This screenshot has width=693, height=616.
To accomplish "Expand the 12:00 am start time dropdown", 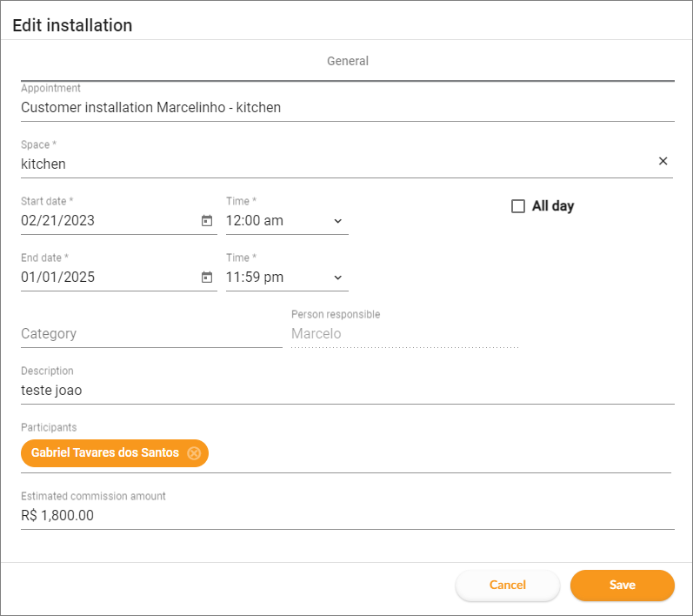I will pos(337,221).
